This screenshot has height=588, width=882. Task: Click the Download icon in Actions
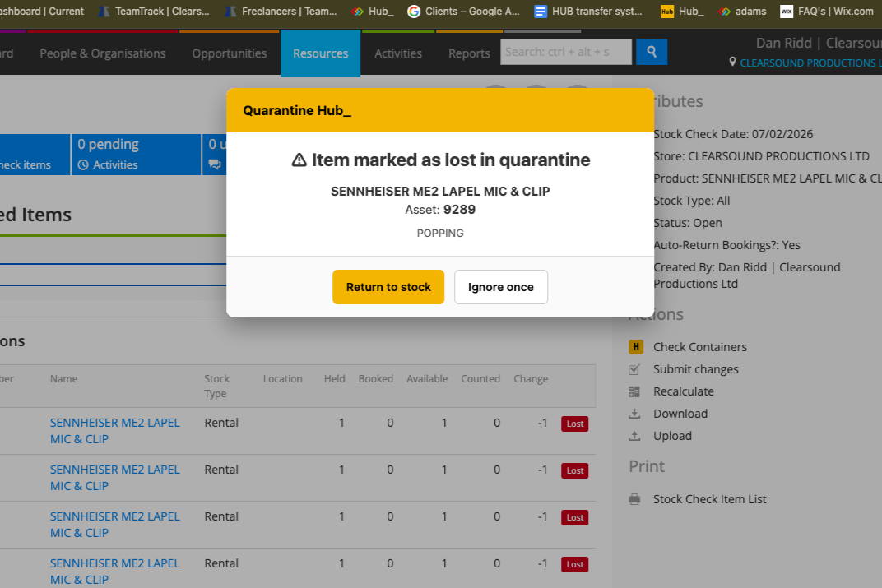coord(634,414)
